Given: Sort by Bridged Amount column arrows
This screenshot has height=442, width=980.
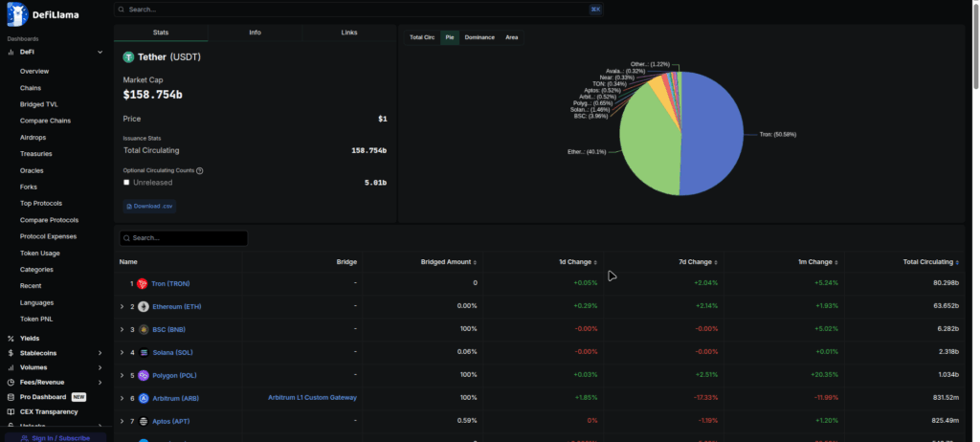Looking at the screenshot, I should click(475, 262).
